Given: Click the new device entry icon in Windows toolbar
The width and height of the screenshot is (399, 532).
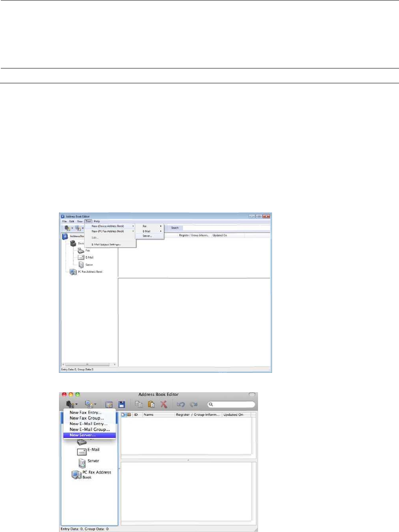Looking at the screenshot, I should pyautogui.click(x=67, y=228).
